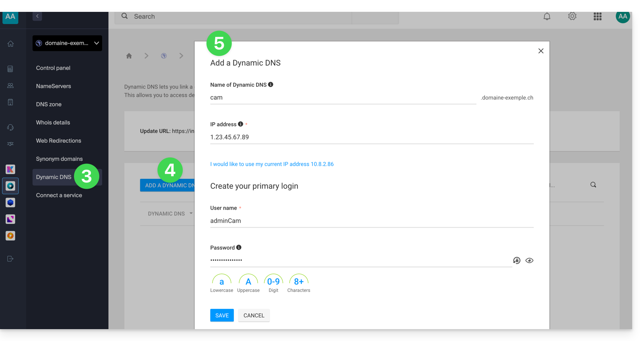Click the use my current IP address link
The image size is (644, 341).
point(272,164)
